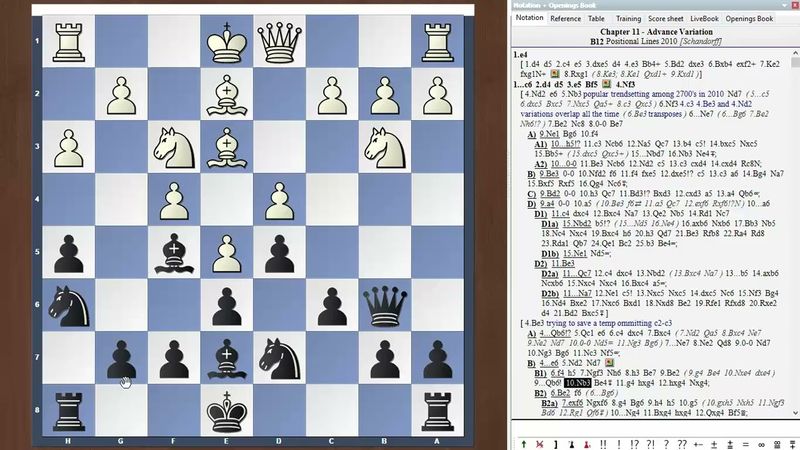Viewport: 800px width, 450px height.
Task: Jump to the highlighted move 10.Nb3
Action: (x=577, y=383)
